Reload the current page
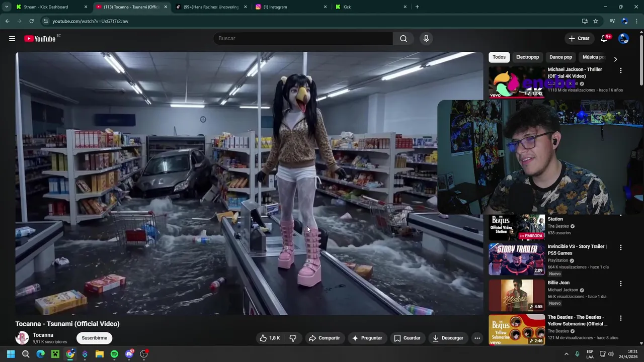 (31, 21)
